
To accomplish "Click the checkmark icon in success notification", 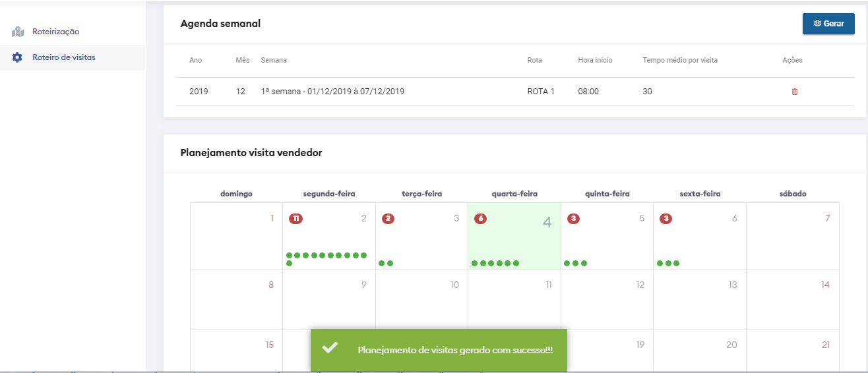I will 330,349.
